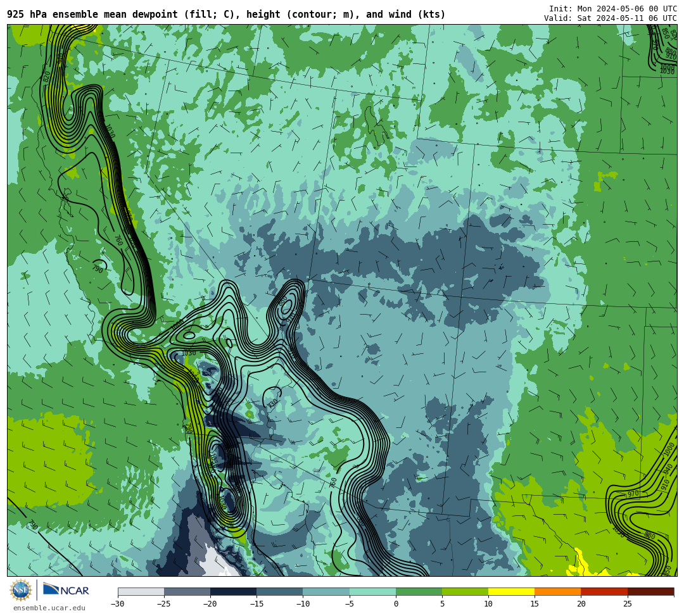Click the 5 to 10 lime green swatch

(x=465, y=591)
